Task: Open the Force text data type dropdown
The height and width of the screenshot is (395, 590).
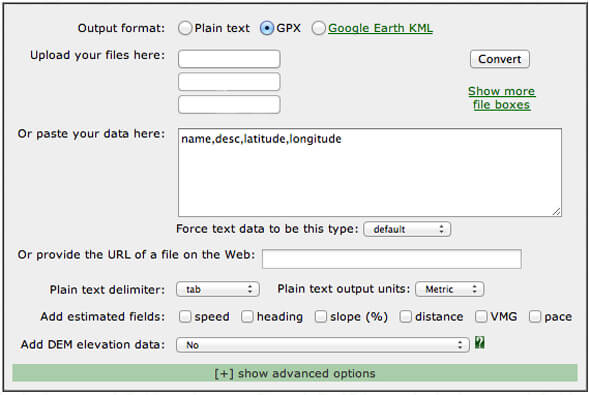Action: pos(407,229)
